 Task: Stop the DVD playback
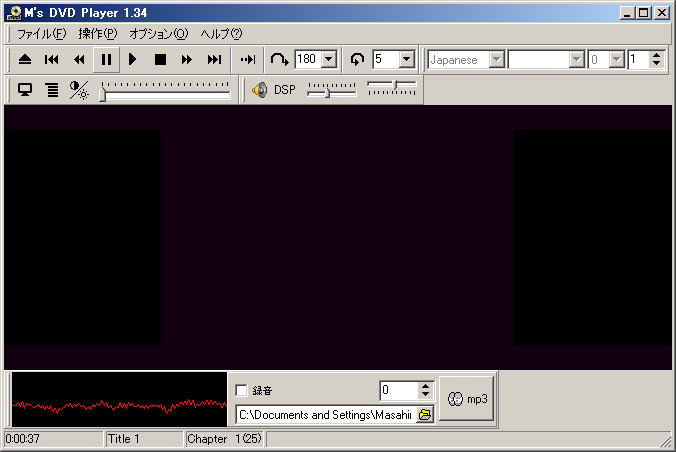tap(160, 60)
